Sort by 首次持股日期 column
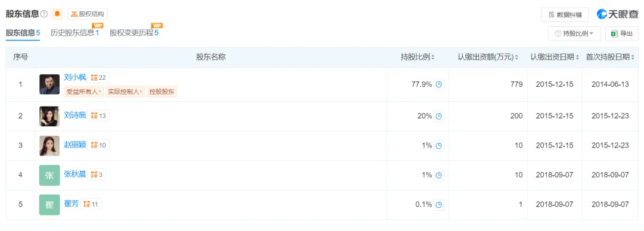This screenshot has width=644, height=231. tap(611, 57)
